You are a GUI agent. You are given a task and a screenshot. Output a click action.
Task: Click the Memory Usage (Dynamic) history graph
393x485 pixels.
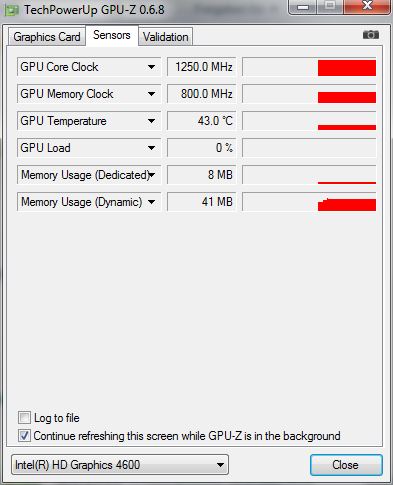coord(309,202)
